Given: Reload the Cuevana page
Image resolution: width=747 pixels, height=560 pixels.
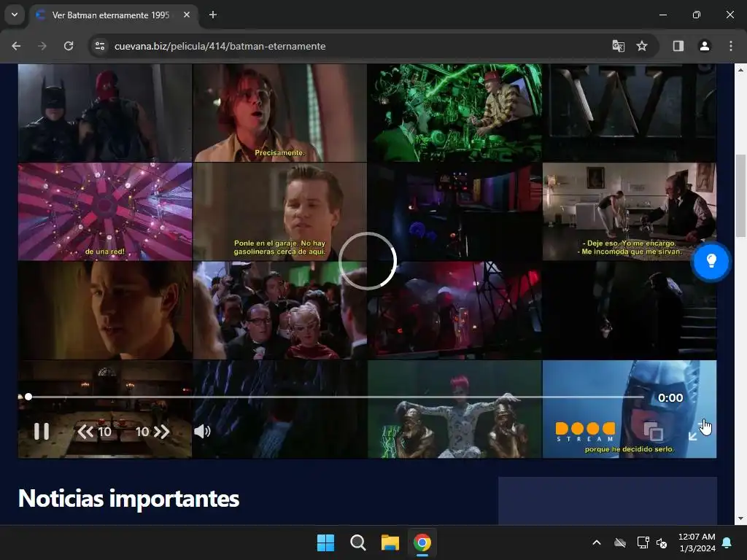Looking at the screenshot, I should [x=69, y=46].
